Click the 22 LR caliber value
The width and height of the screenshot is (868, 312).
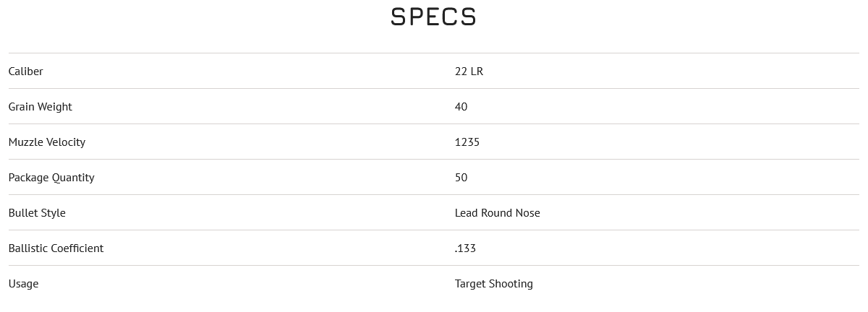point(469,71)
